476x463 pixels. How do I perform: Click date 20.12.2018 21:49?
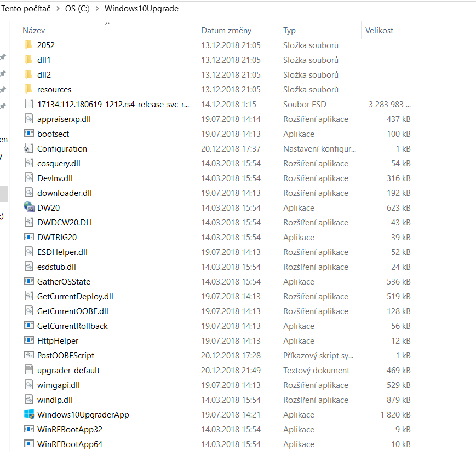[x=231, y=371]
